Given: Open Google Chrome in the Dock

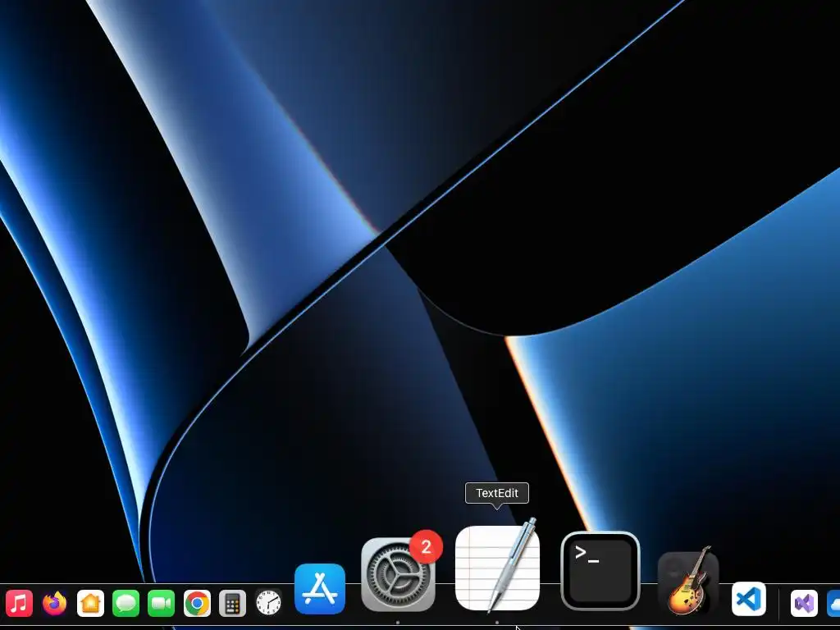Looking at the screenshot, I should (x=197, y=603).
